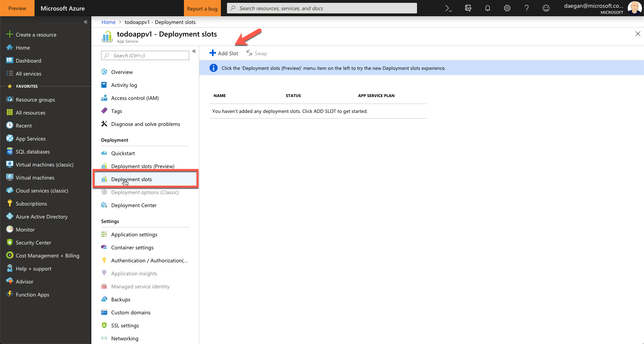Click the user account avatar
644x344 pixels.
click(x=634, y=8)
